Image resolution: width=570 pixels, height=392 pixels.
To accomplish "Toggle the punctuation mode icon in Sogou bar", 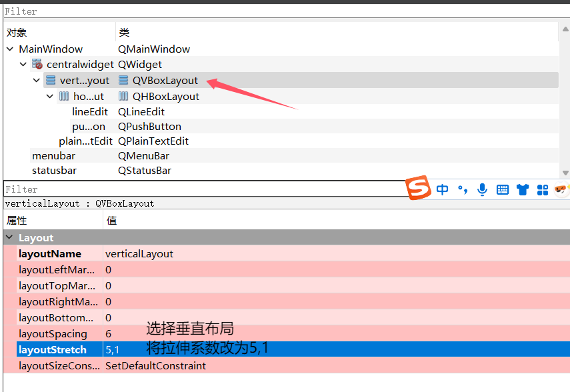I will pyautogui.click(x=463, y=189).
